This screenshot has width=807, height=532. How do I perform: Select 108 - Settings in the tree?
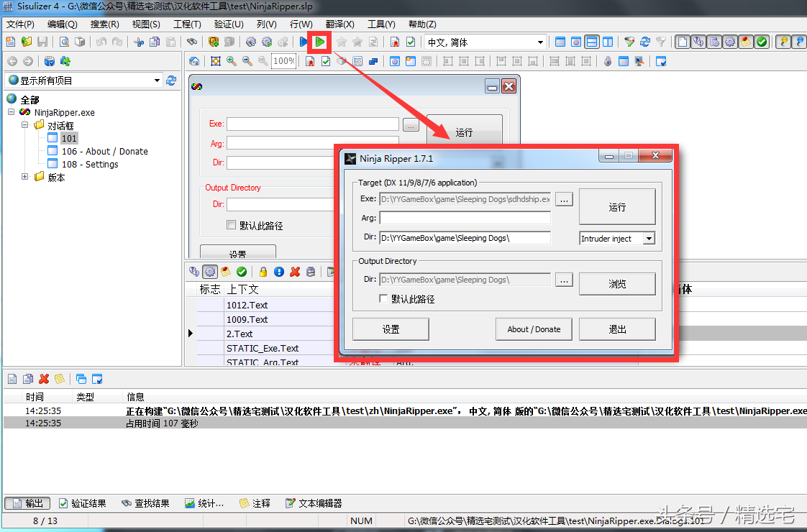tap(90, 164)
